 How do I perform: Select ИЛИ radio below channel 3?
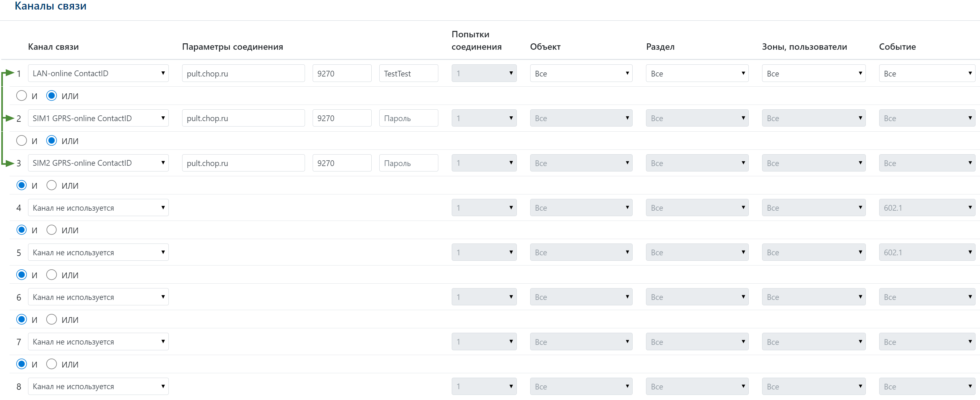51,185
